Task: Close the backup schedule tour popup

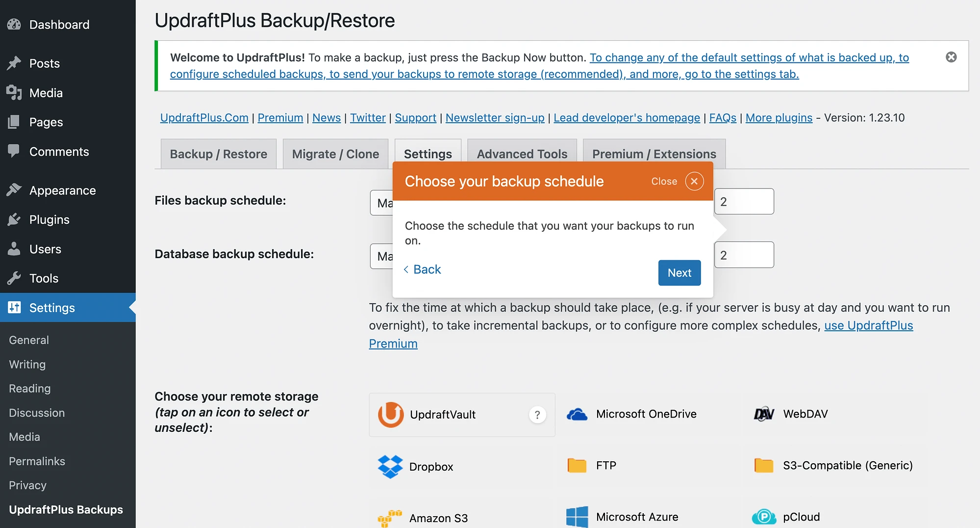Action: [694, 181]
